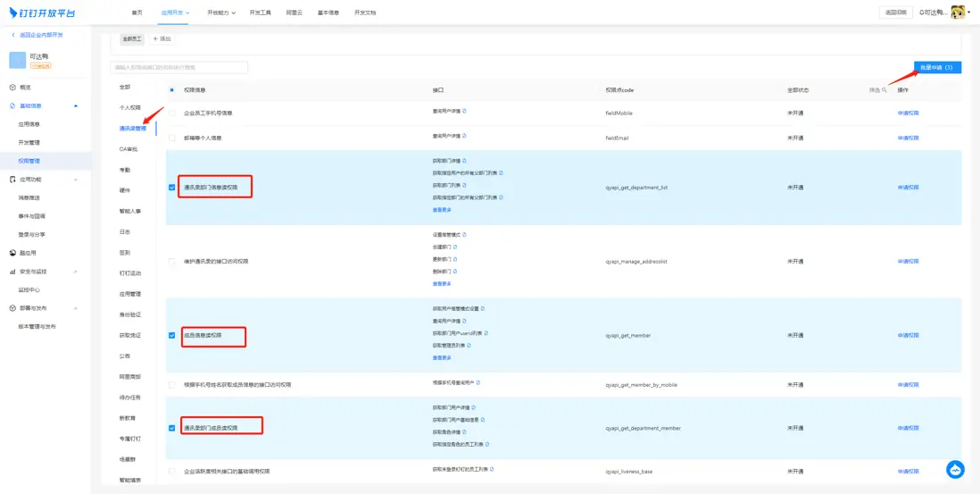The width and height of the screenshot is (980, 494).
Task: Check the 企业员工手机号信息 checkbox
Action: [x=172, y=113]
